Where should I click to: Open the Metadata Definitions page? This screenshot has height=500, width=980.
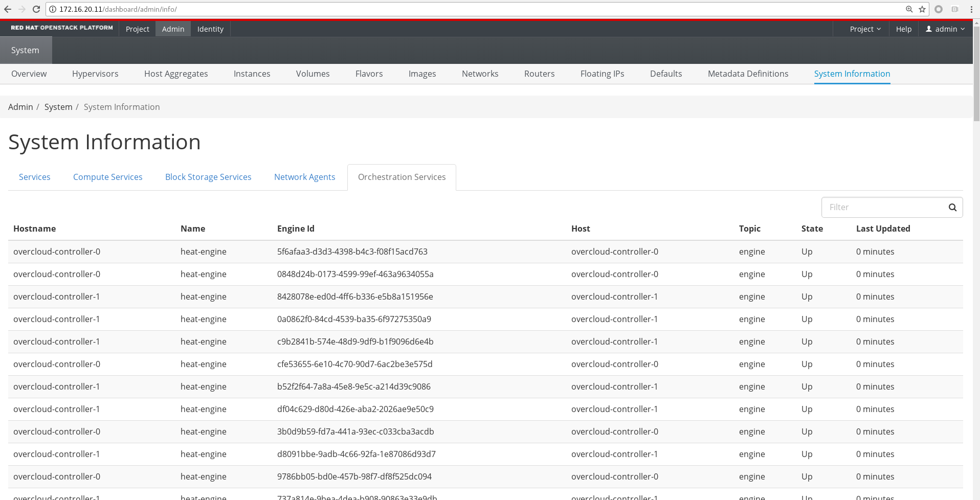pos(748,74)
